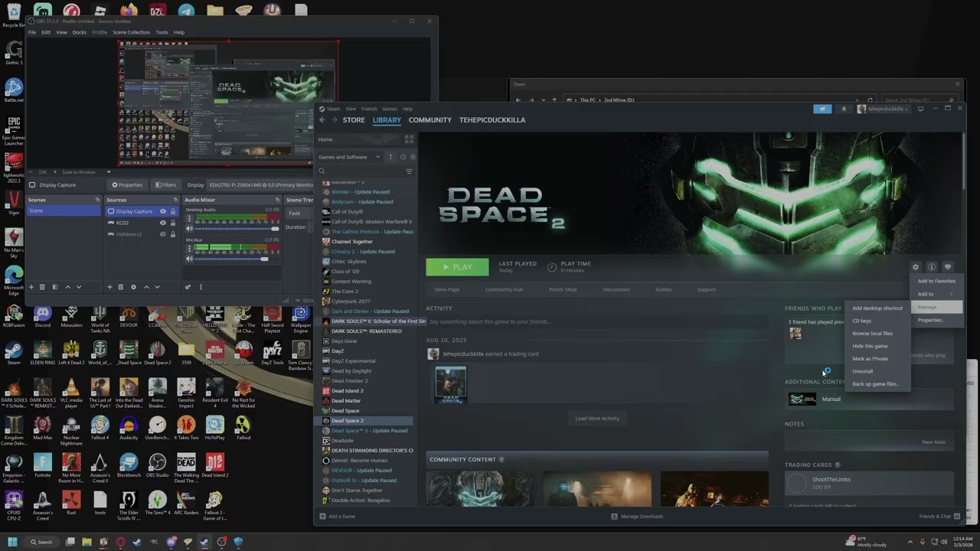Viewport: 980px width, 551px height.
Task: Switch to Steam STORE tab
Action: point(354,120)
